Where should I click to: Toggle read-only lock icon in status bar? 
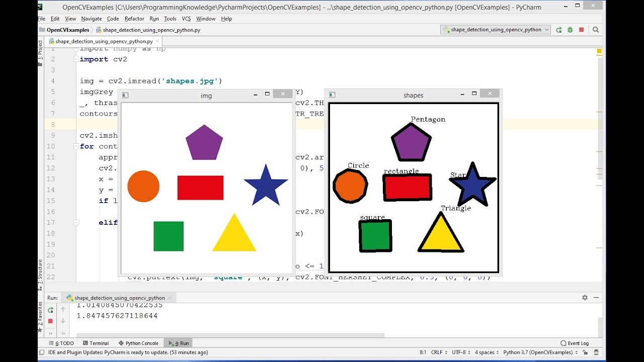coord(585,352)
